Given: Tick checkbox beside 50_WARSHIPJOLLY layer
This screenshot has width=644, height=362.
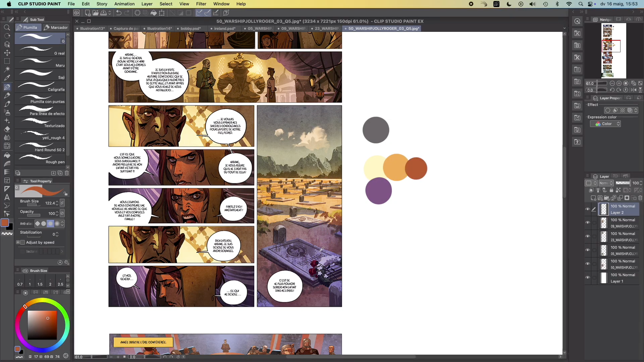Looking at the screenshot, I should pos(594,264).
